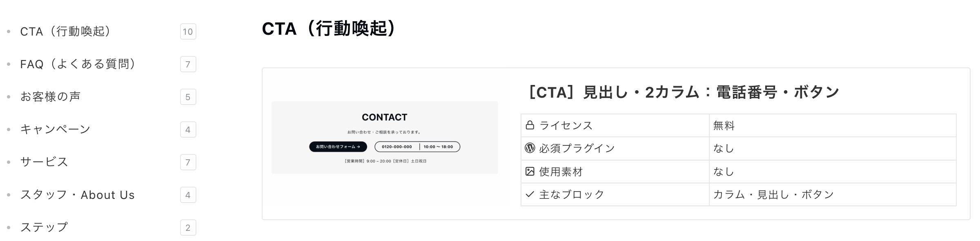Select the お客様の声 category
This screenshot has height=241, width=980.
(x=50, y=97)
